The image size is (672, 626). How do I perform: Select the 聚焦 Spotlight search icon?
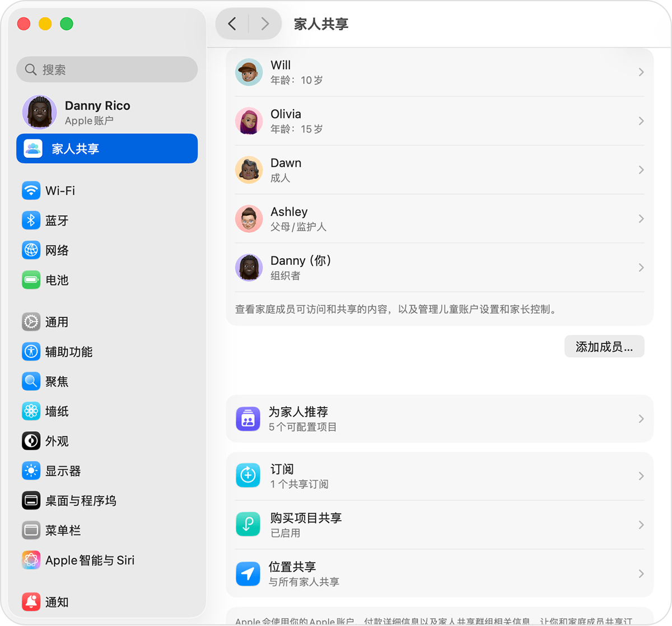coord(31,381)
